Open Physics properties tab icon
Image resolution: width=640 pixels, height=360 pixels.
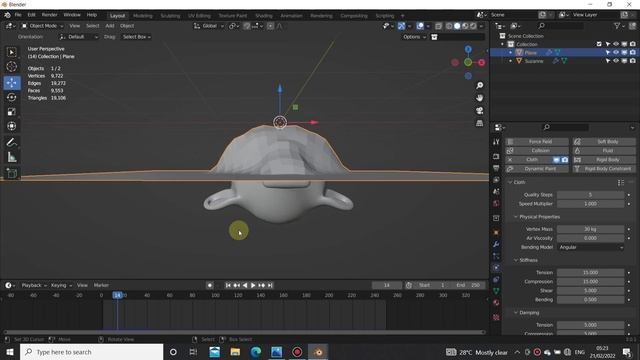(x=496, y=267)
